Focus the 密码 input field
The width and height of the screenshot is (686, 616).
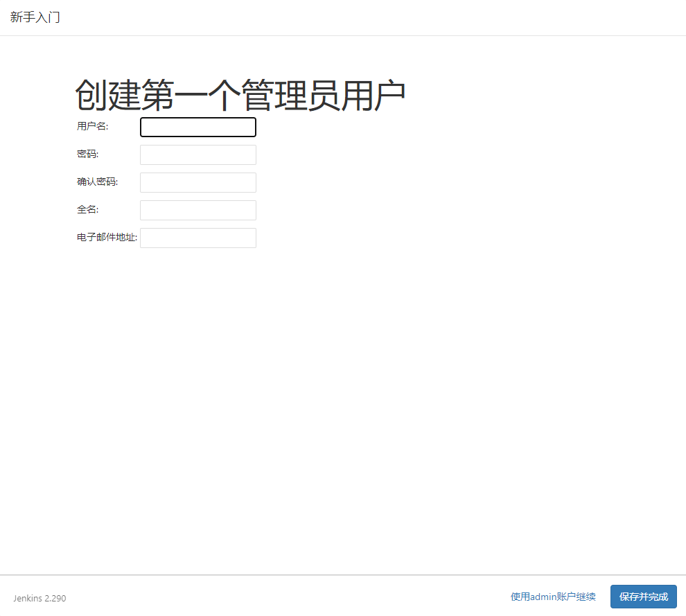coord(198,155)
